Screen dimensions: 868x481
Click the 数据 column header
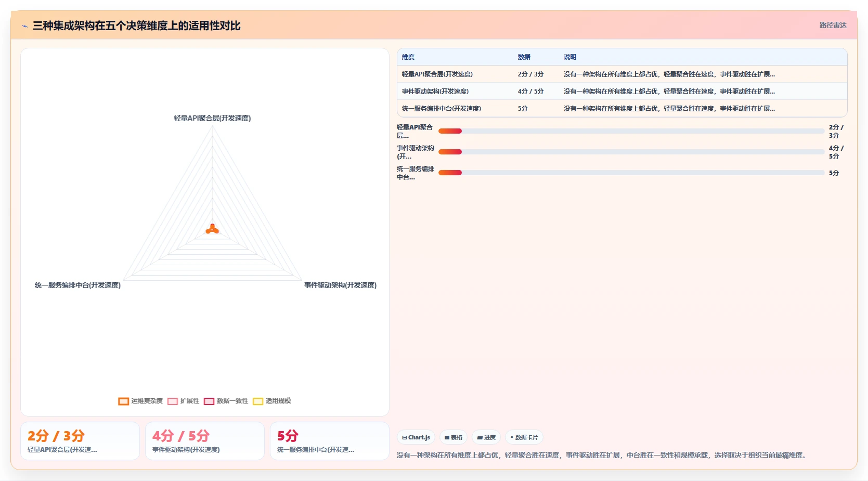click(524, 57)
